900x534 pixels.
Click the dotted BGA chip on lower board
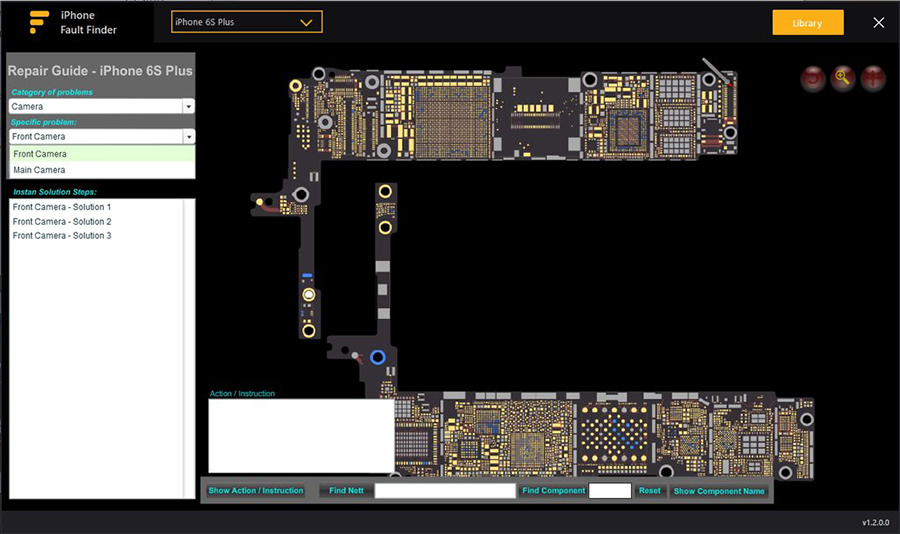coord(614,435)
